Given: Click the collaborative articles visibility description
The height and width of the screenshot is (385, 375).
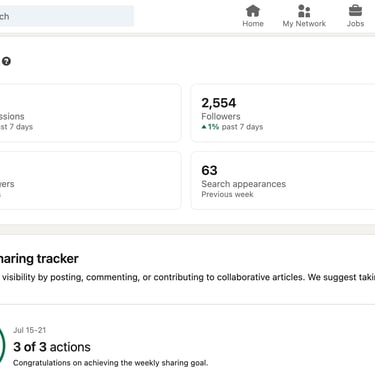Looking at the screenshot, I should pos(188,277).
